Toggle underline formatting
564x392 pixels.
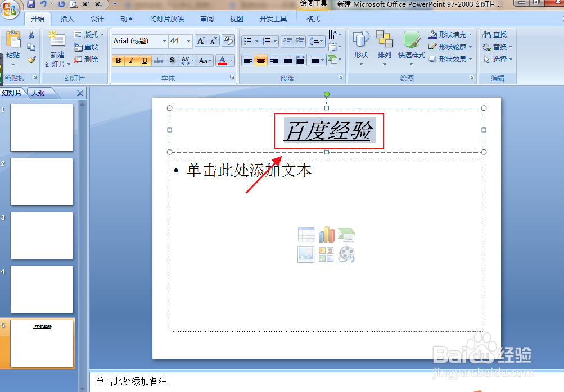pos(145,60)
